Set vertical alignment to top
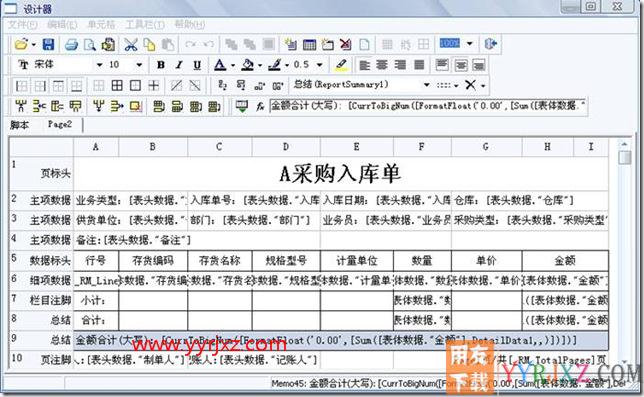Viewport: 644px width, 397px height. coord(442,65)
